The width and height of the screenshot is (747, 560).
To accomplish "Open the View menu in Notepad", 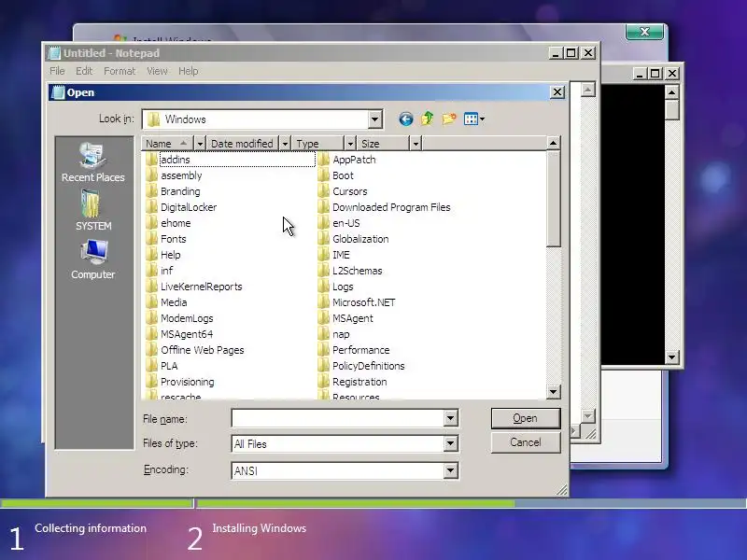I will 157,71.
